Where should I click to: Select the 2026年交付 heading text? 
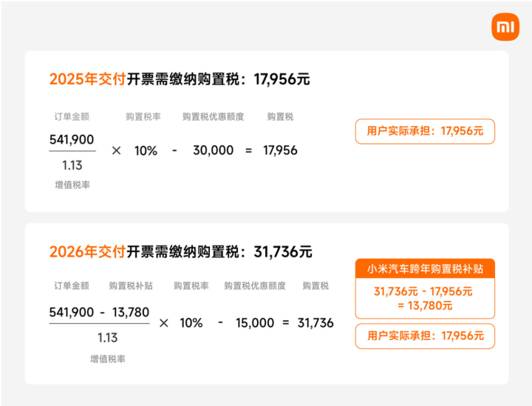coord(88,252)
